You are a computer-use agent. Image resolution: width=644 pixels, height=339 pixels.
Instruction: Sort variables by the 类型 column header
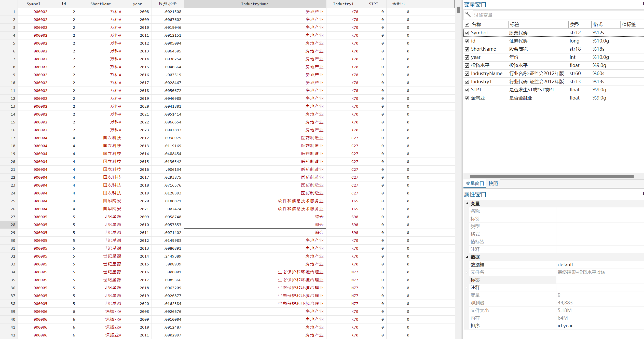(575, 24)
